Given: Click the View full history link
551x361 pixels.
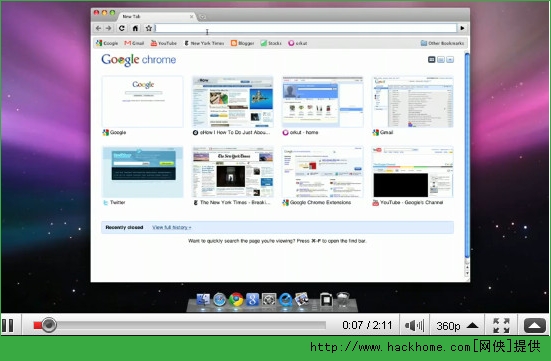Looking at the screenshot, I should pos(171,227).
